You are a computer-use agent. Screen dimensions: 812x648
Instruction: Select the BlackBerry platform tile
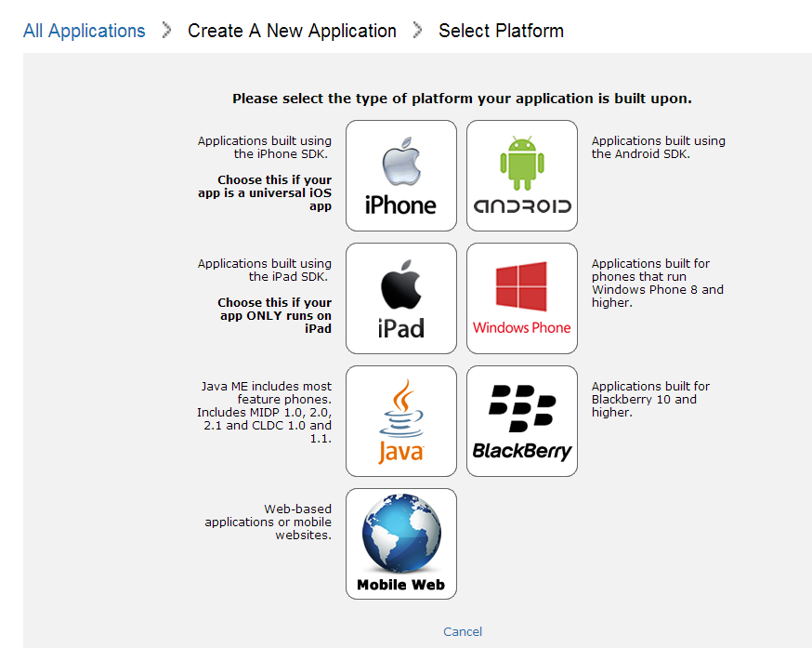click(521, 421)
